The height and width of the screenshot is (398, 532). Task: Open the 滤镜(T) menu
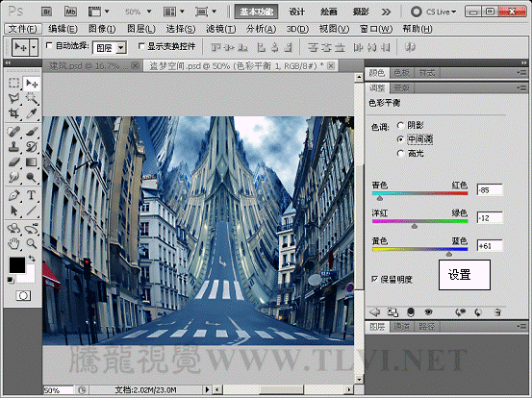pos(221,29)
